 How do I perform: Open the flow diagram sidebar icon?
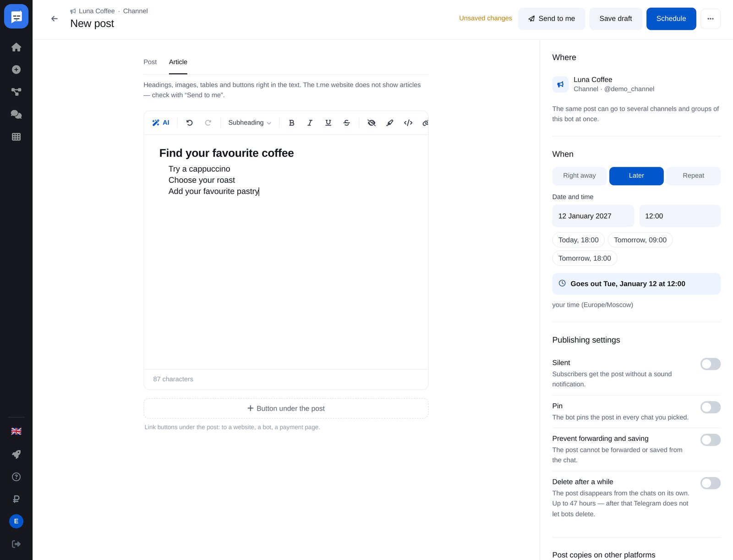16,92
